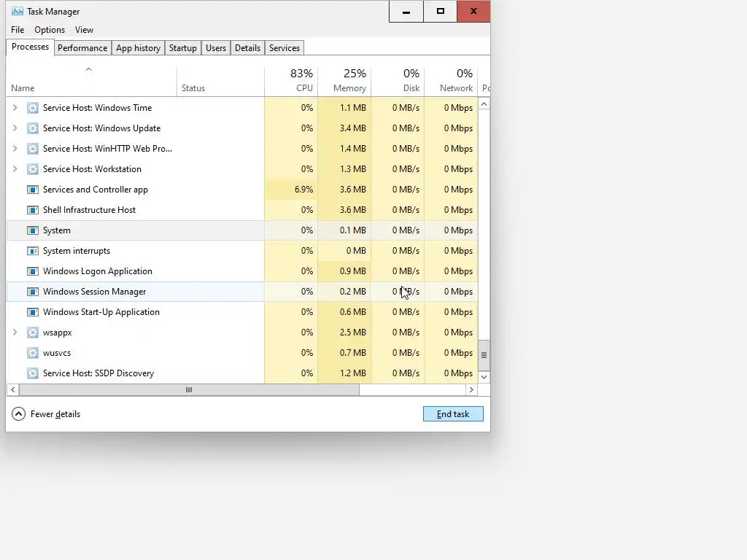Select the Windows Session Manager row name
This screenshot has width=747, height=560.
[x=94, y=292]
